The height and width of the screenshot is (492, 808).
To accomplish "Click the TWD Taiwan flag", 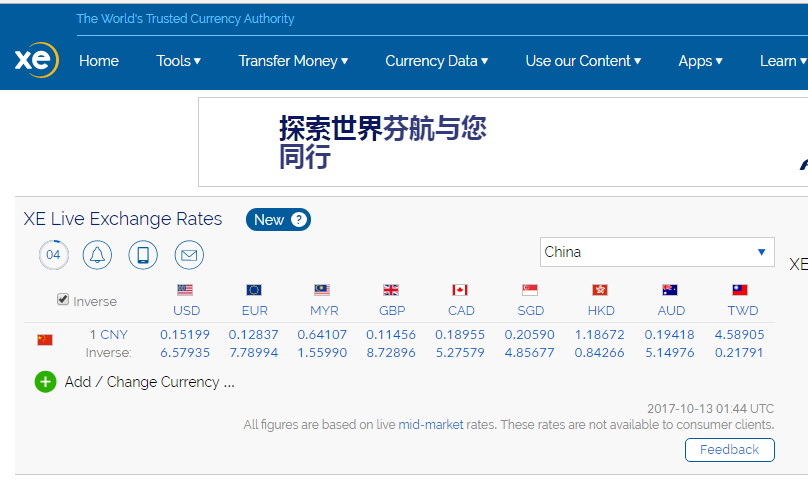I will tap(740, 290).
